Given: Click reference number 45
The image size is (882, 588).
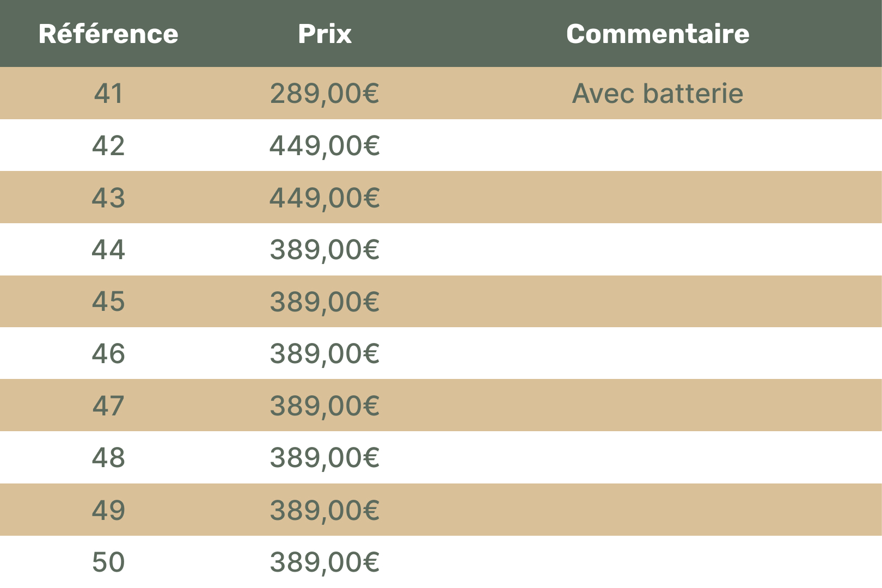Looking at the screenshot, I should pyautogui.click(x=108, y=301).
